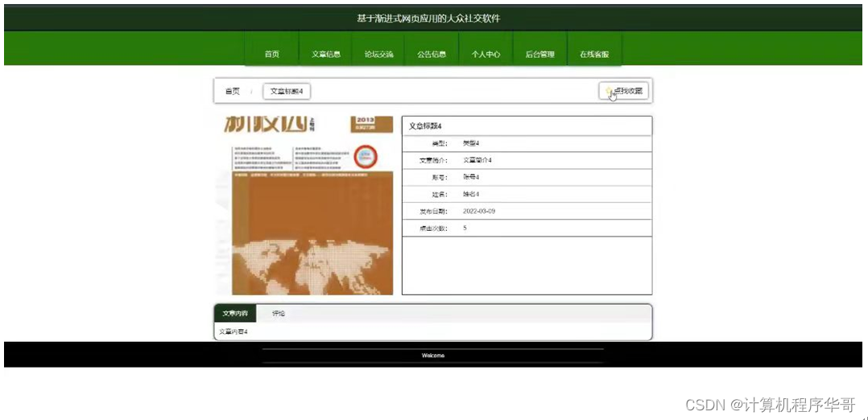The width and height of the screenshot is (868, 420).
Task: Select the 公告信息 navigation item
Action: pyautogui.click(x=432, y=54)
